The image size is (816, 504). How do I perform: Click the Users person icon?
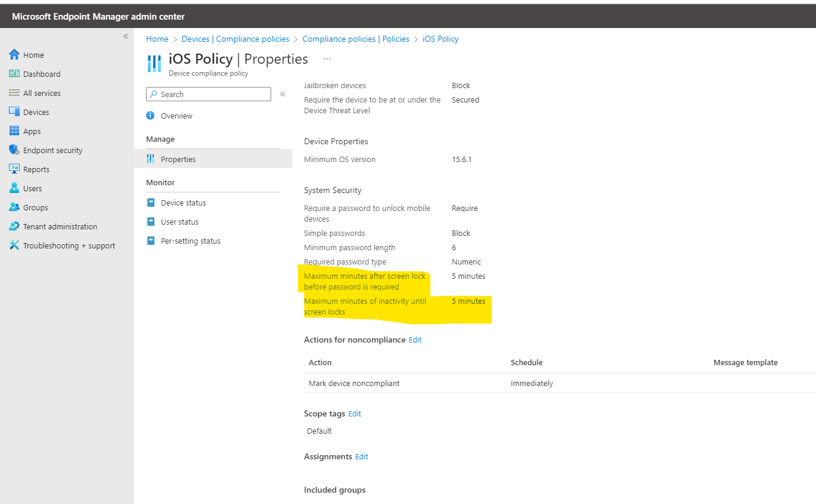coord(14,188)
